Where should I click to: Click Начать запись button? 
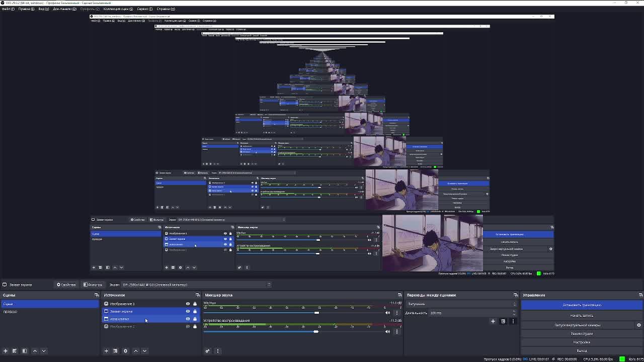[582, 315]
